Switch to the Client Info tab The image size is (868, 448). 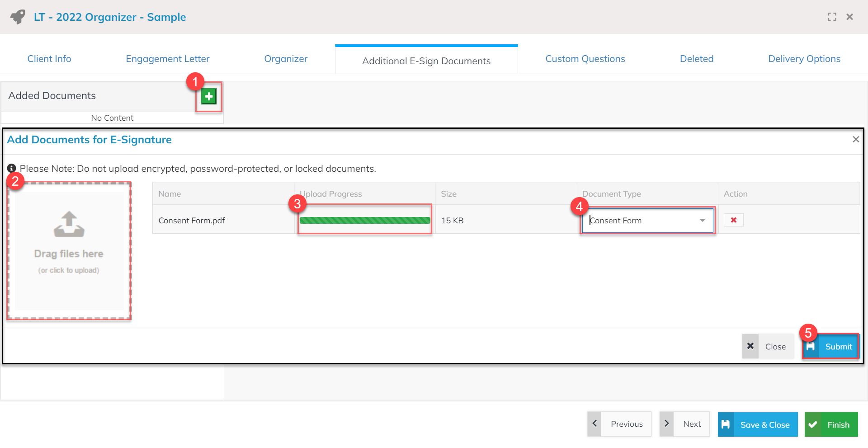tap(49, 59)
